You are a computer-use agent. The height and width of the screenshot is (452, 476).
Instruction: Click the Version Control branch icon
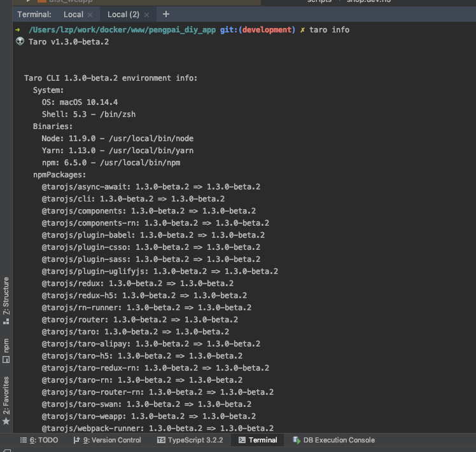(x=77, y=440)
